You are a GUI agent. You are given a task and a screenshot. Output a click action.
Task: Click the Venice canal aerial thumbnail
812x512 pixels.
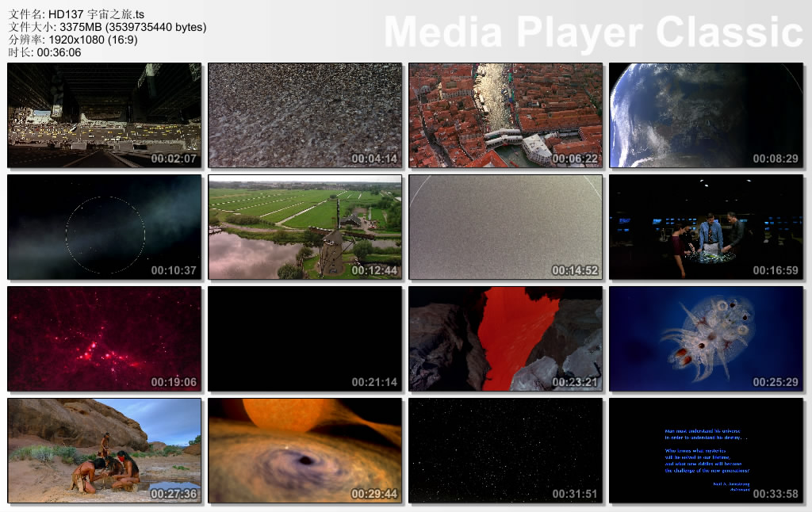tap(505, 116)
